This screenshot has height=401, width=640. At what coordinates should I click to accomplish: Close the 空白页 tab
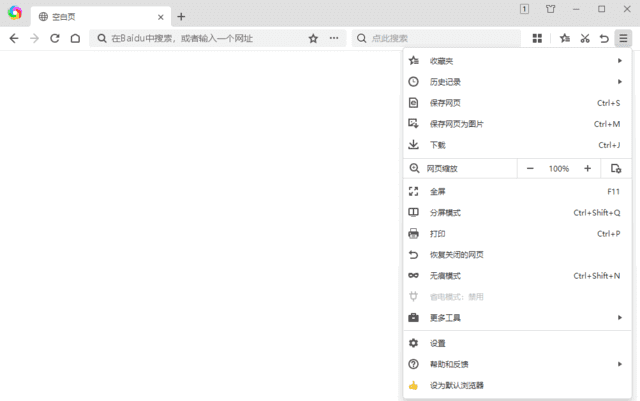(161, 17)
